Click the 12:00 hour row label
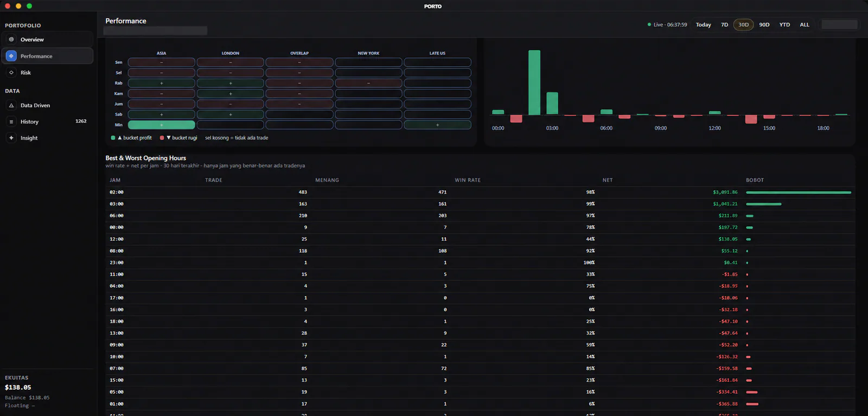 pos(117,239)
